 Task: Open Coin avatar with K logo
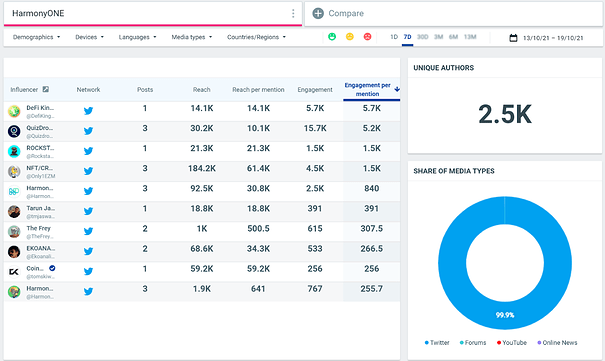coord(14,272)
